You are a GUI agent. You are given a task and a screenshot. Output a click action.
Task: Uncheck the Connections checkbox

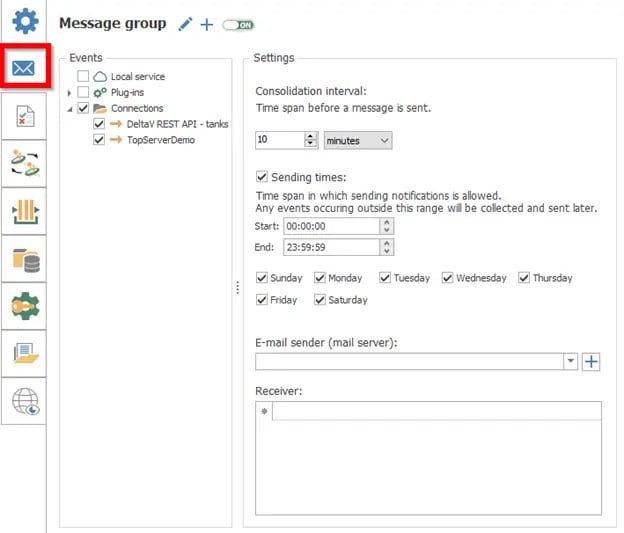pos(83,108)
